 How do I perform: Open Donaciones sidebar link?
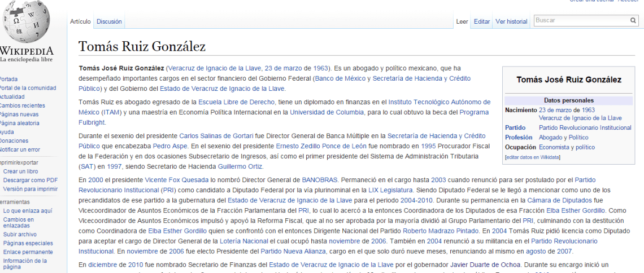14,140
